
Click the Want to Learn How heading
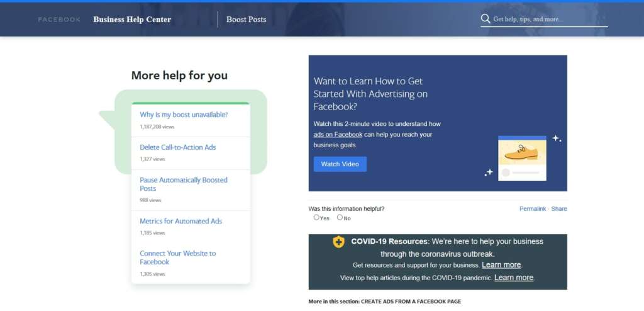click(x=370, y=94)
